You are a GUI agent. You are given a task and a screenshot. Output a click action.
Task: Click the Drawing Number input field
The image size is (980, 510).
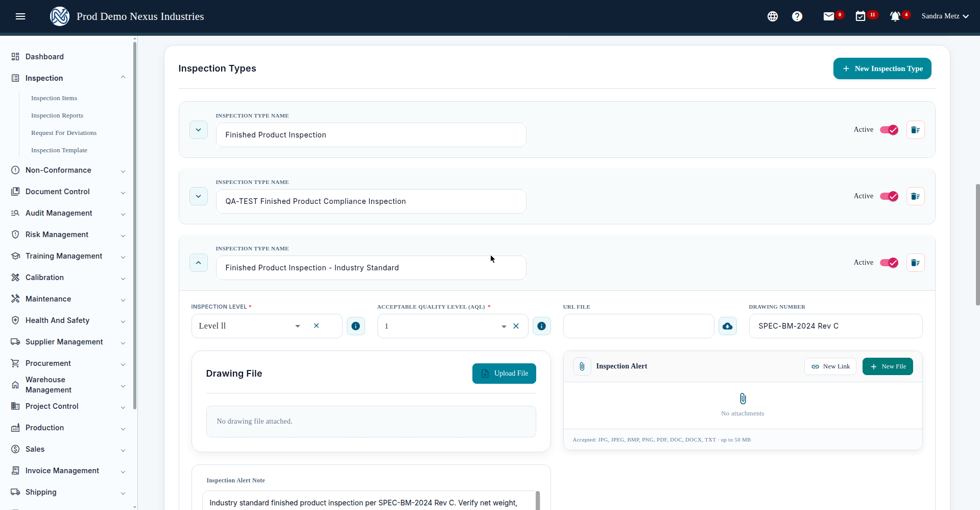tap(835, 326)
